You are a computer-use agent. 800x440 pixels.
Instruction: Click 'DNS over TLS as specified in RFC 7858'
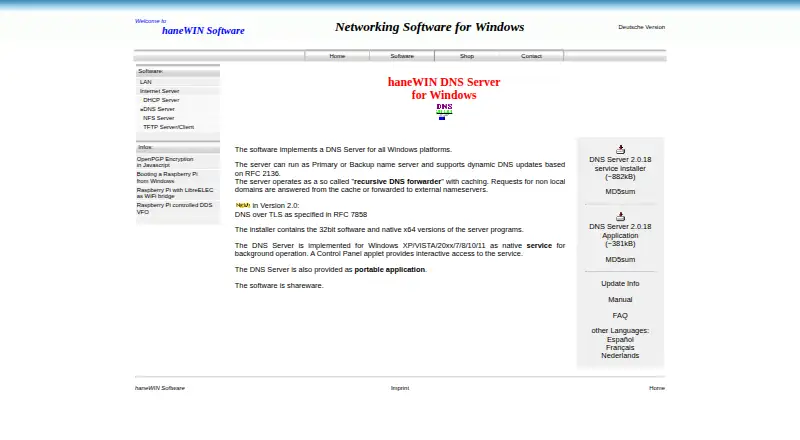301,214
